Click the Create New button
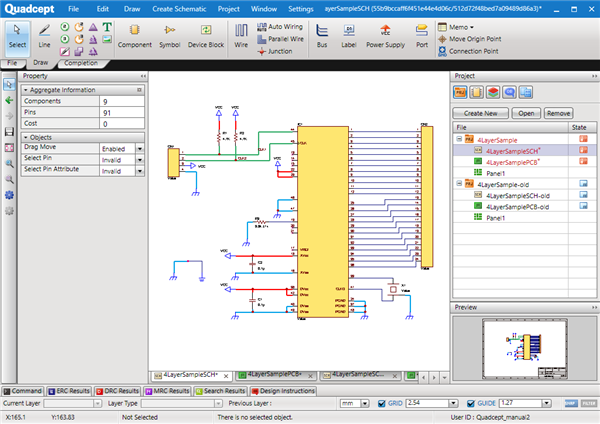The image size is (600, 424). click(481, 113)
